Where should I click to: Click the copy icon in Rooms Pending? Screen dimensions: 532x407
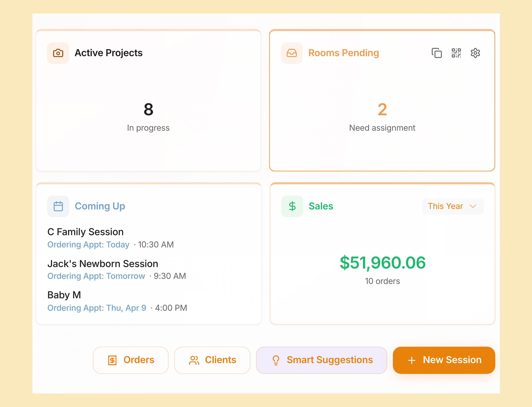436,53
